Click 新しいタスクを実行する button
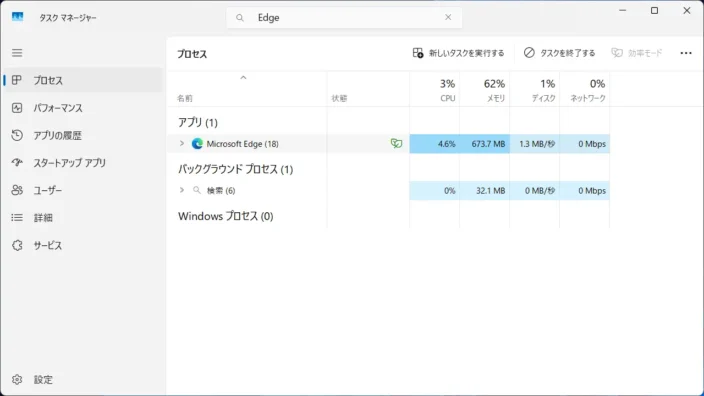The width and height of the screenshot is (704, 396). 458,53
